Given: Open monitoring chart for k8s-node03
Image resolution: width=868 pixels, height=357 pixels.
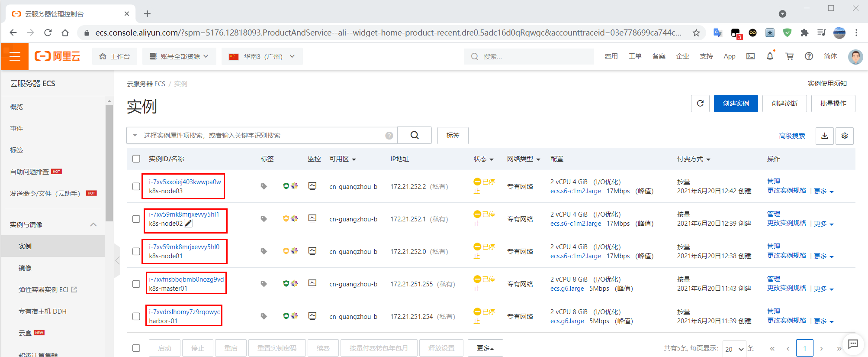Looking at the screenshot, I should pos(312,186).
